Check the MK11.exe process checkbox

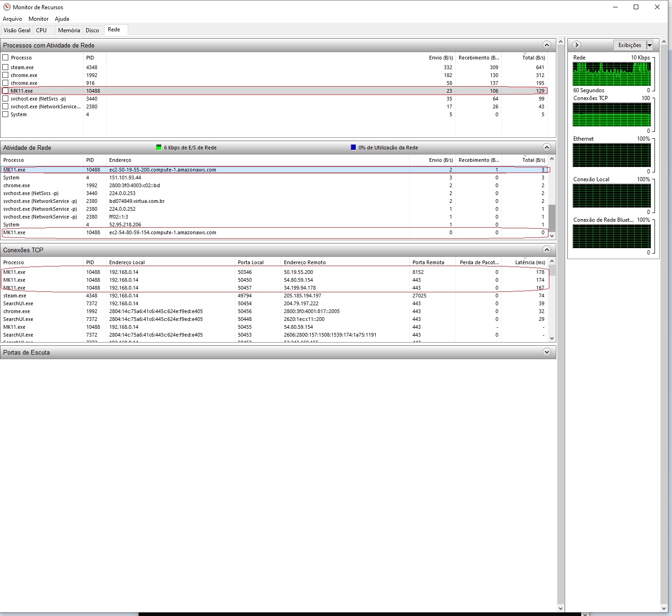coord(6,91)
